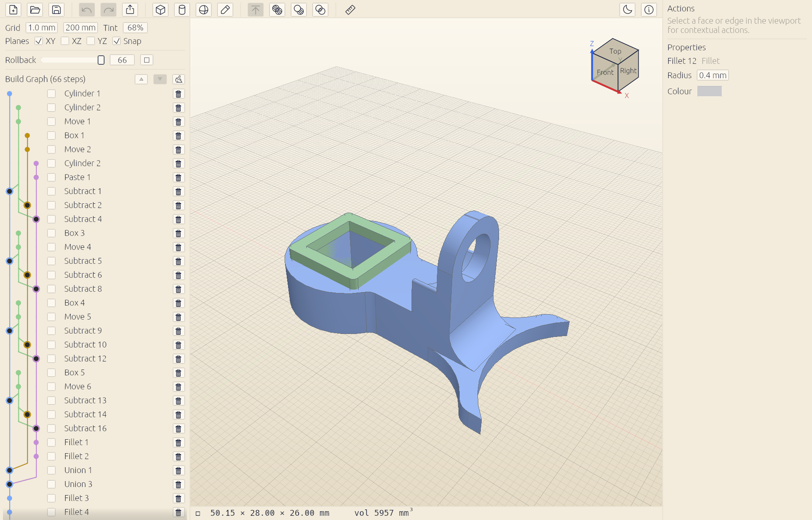Select the Subtract 12 step

[85, 359]
